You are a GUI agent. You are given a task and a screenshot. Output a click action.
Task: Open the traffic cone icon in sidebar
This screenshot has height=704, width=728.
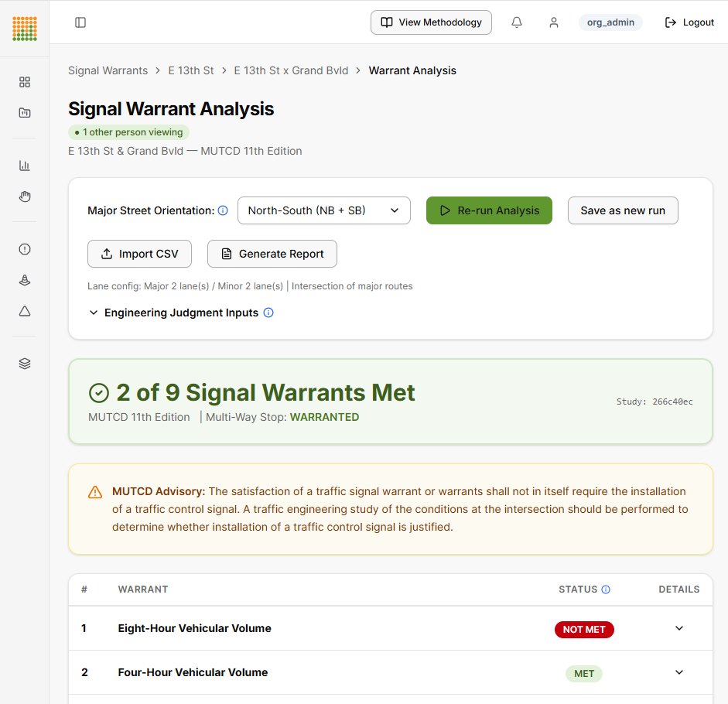click(x=25, y=280)
